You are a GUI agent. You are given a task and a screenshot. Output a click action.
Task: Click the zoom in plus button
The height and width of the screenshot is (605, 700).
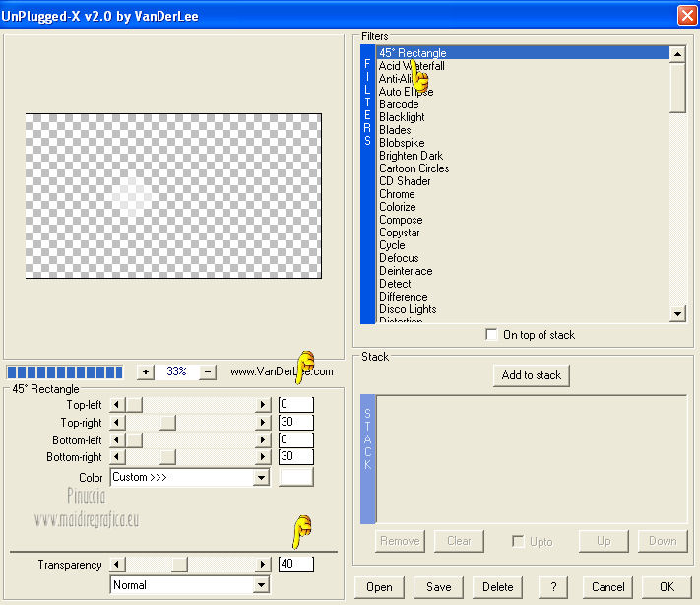tap(146, 371)
